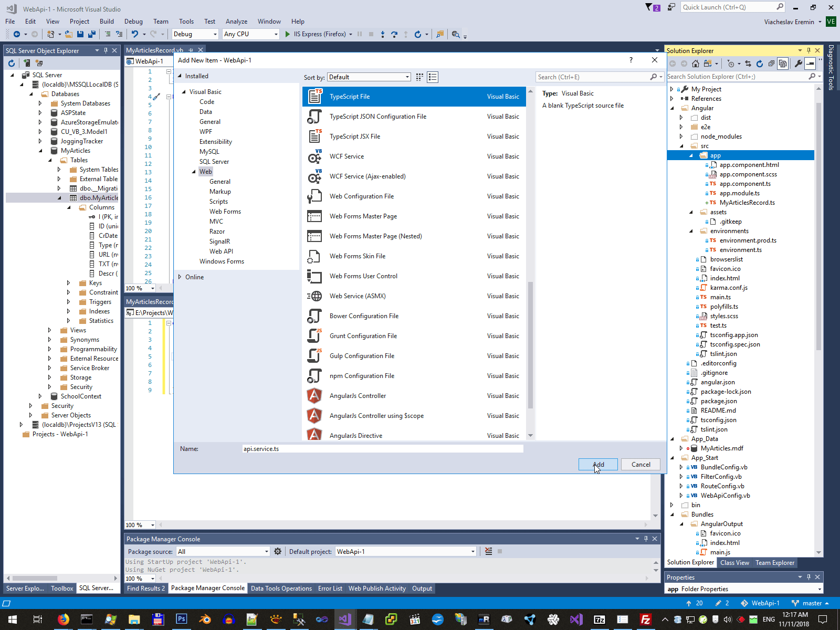Viewport: 840px width, 630px height.
Task: Click the Save icon in main toolbar
Action: (80, 34)
